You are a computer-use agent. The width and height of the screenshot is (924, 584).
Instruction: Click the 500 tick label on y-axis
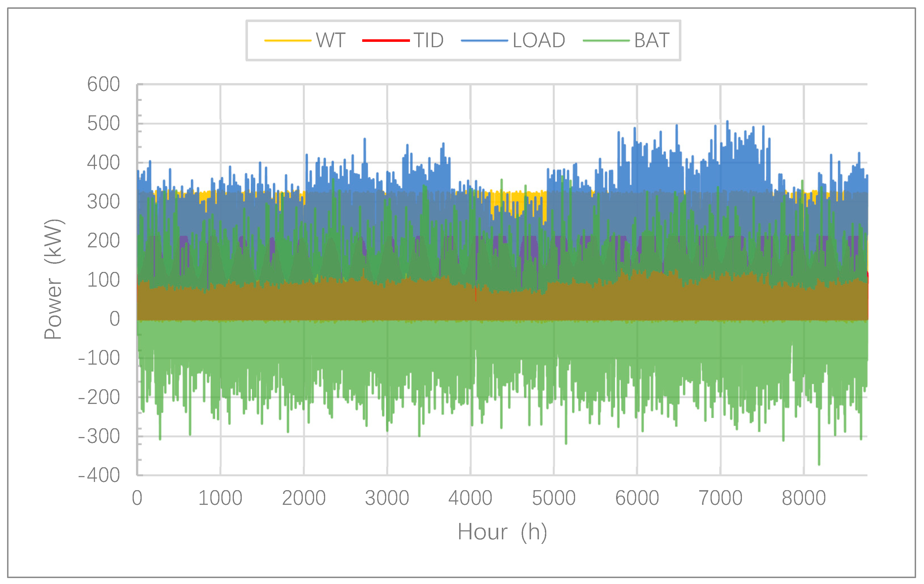point(103,124)
